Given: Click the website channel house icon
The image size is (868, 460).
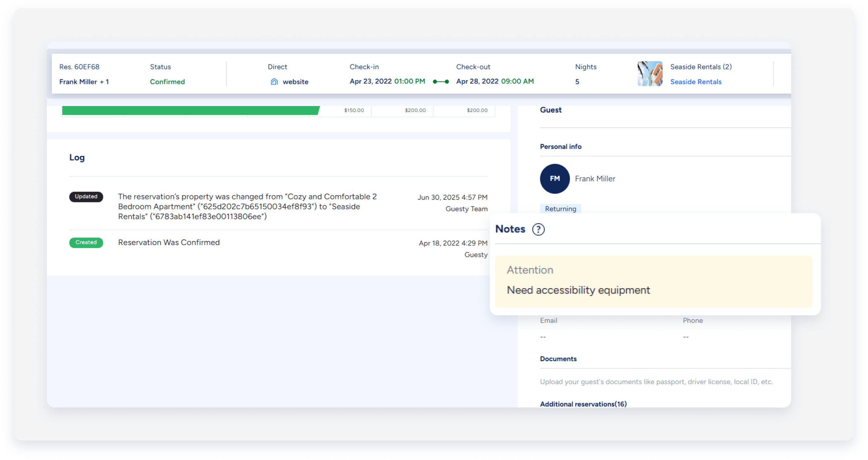Looking at the screenshot, I should (274, 82).
